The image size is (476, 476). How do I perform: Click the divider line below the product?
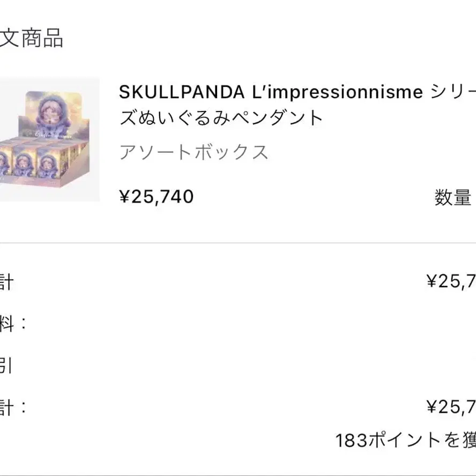coord(238,243)
